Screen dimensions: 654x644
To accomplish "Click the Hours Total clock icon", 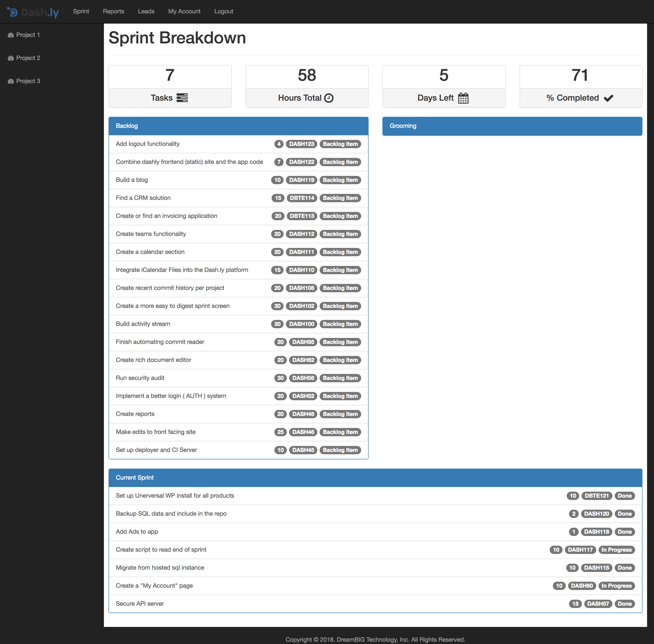I will [329, 98].
